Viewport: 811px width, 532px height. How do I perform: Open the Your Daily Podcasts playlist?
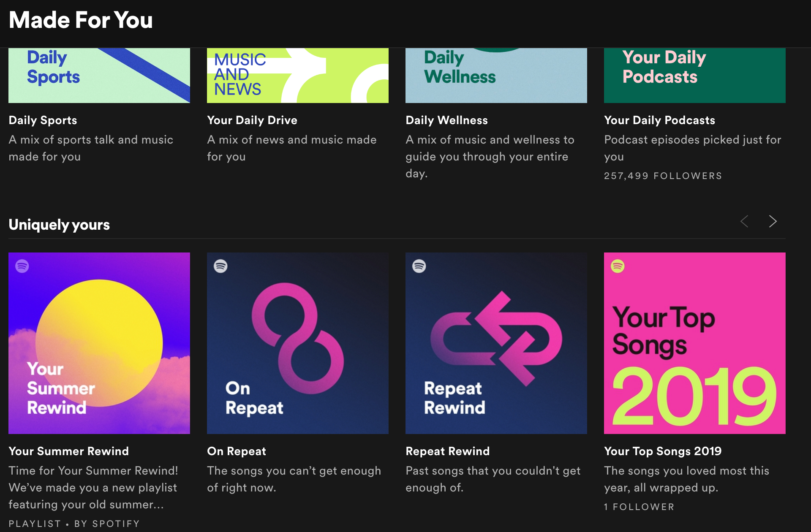[659, 120]
